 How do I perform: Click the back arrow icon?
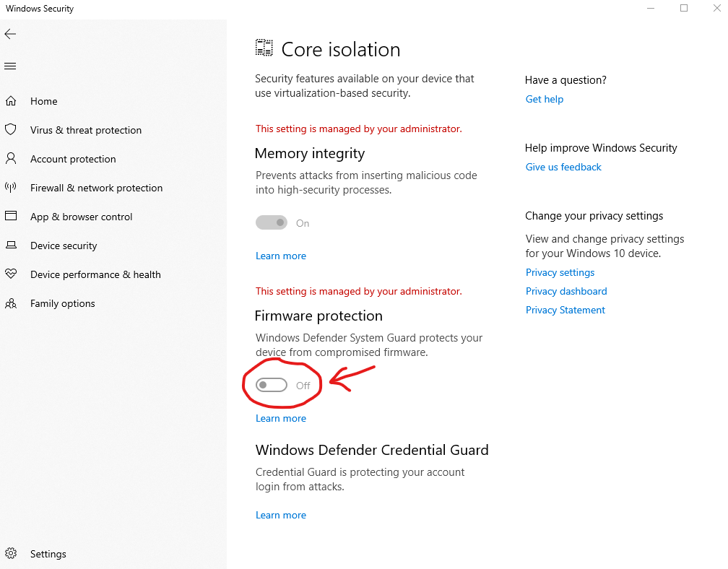[10, 34]
